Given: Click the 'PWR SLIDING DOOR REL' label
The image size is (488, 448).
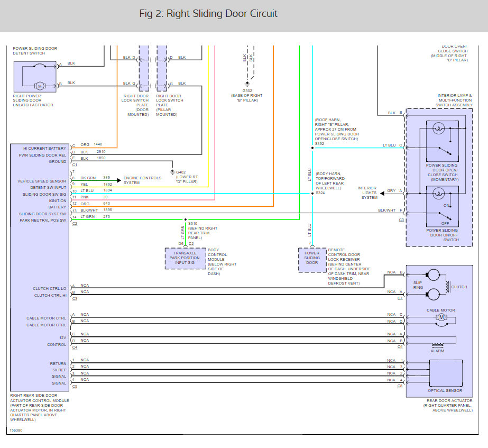Looking at the screenshot, I should pyautogui.click(x=43, y=155).
